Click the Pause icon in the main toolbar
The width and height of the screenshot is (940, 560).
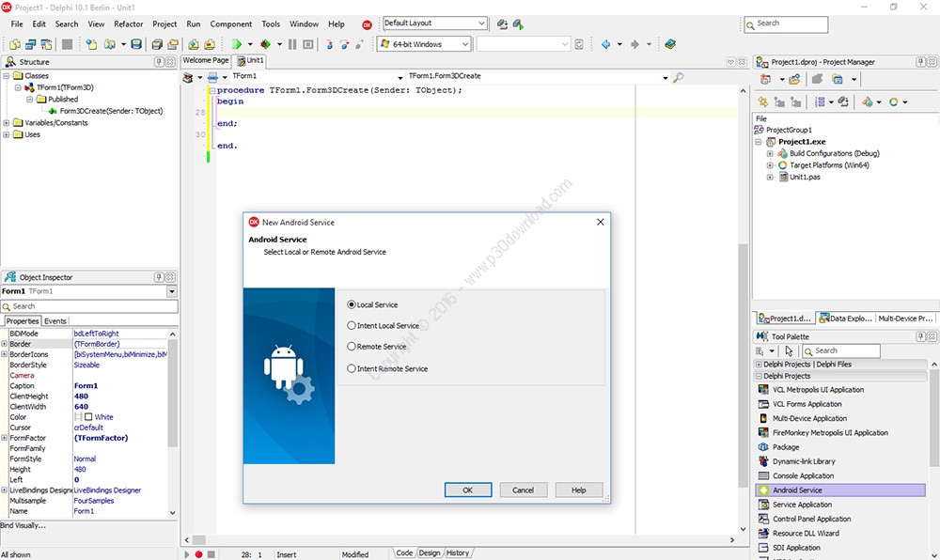[x=292, y=44]
